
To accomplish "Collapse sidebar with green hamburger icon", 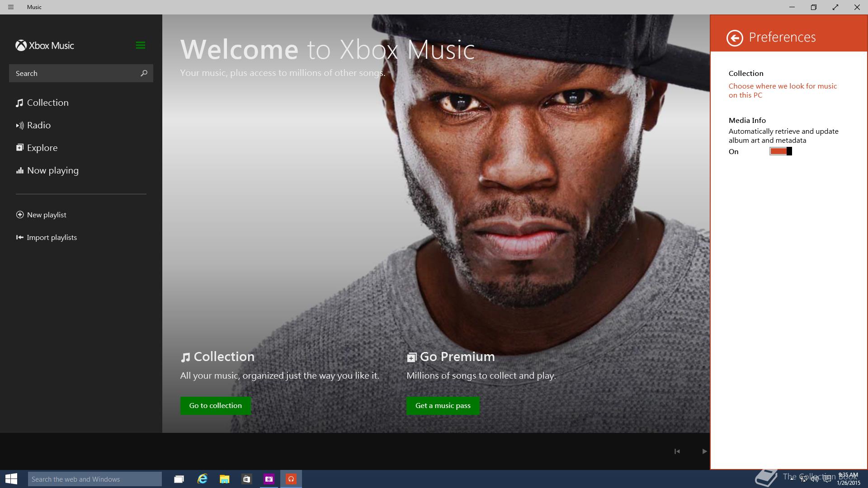I will pyautogui.click(x=140, y=45).
